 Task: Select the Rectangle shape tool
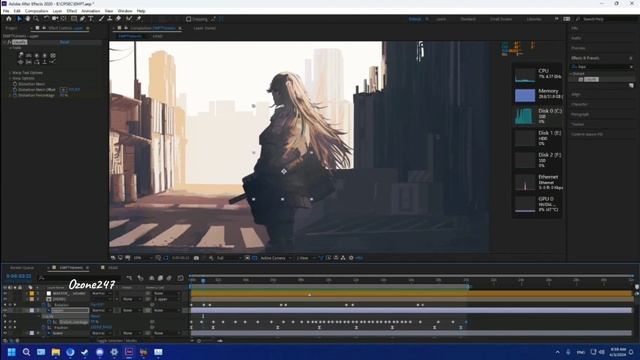74,19
